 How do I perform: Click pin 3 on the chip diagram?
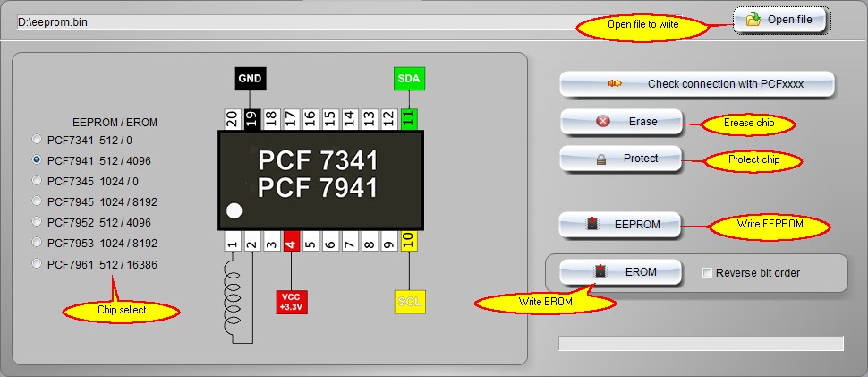coord(271,242)
